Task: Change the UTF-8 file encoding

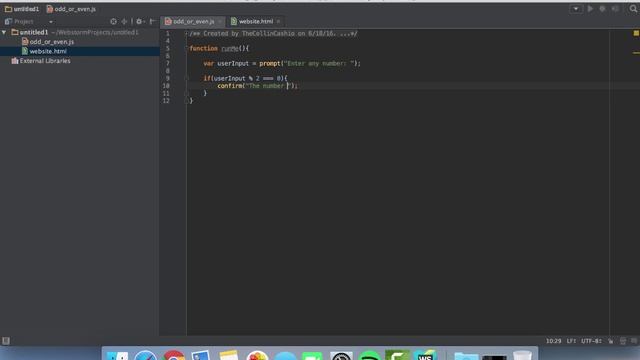Action: click(591, 341)
